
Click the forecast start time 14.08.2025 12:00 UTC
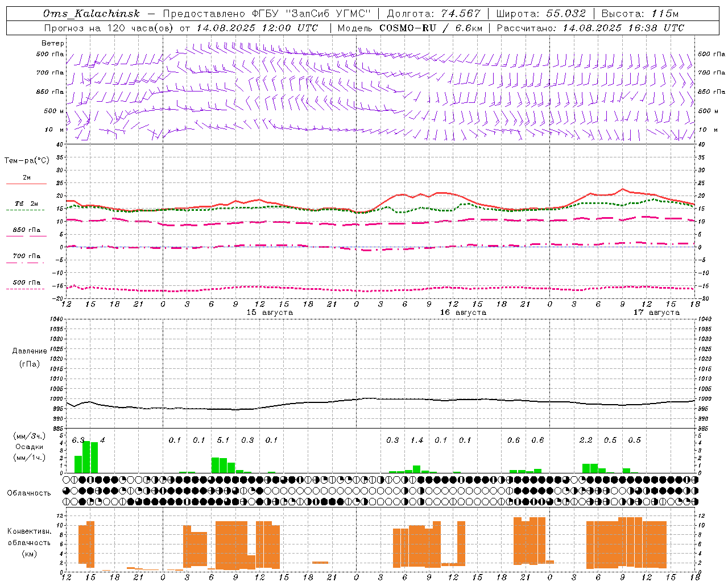coord(257,28)
